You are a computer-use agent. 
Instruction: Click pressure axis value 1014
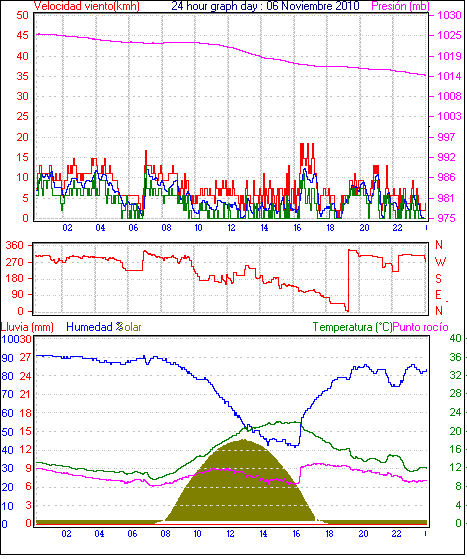(449, 76)
